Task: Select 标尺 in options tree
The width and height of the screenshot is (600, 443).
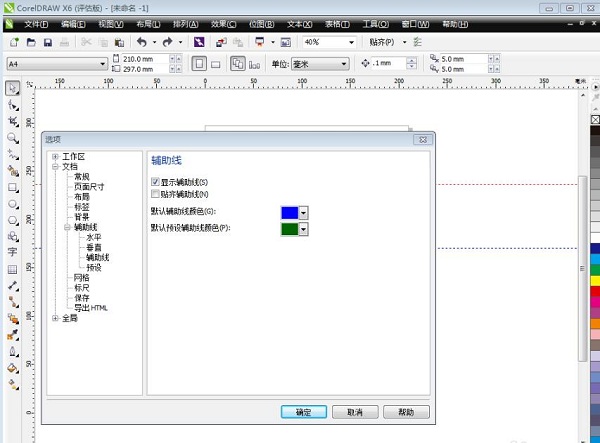Action: tap(82, 288)
